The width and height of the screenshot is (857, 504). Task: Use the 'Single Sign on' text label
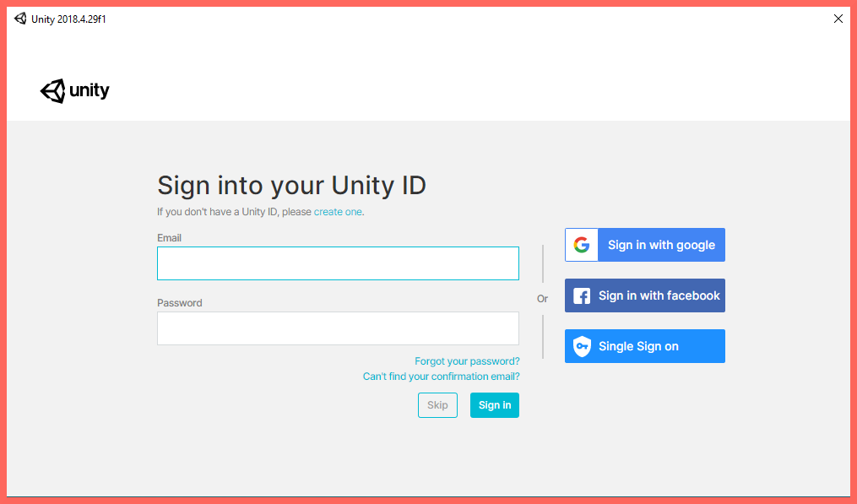click(638, 346)
